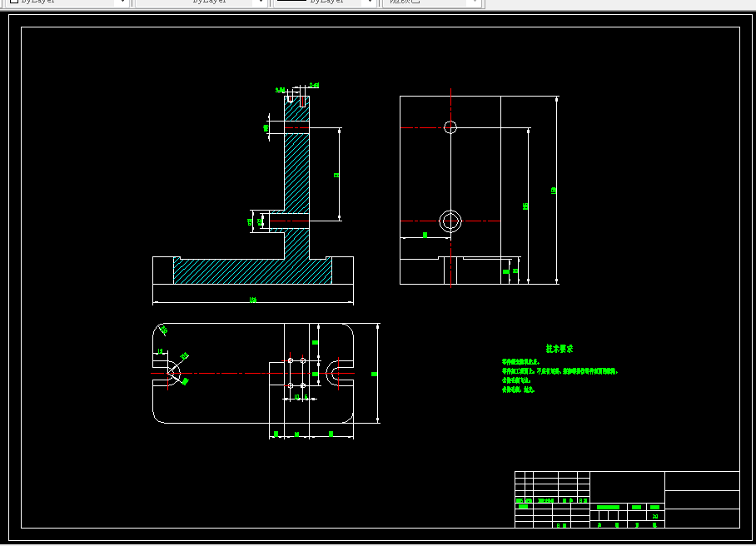Screen dimensions: 756x546
Task: Select the horizontal width dimension below front view
Action: pyautogui.click(x=252, y=301)
